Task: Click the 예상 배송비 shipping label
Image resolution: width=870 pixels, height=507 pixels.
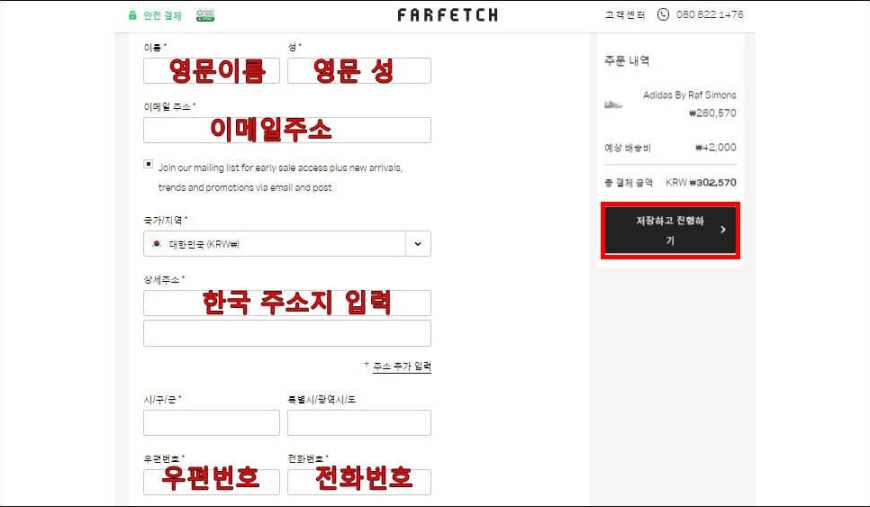Action: pos(628,148)
